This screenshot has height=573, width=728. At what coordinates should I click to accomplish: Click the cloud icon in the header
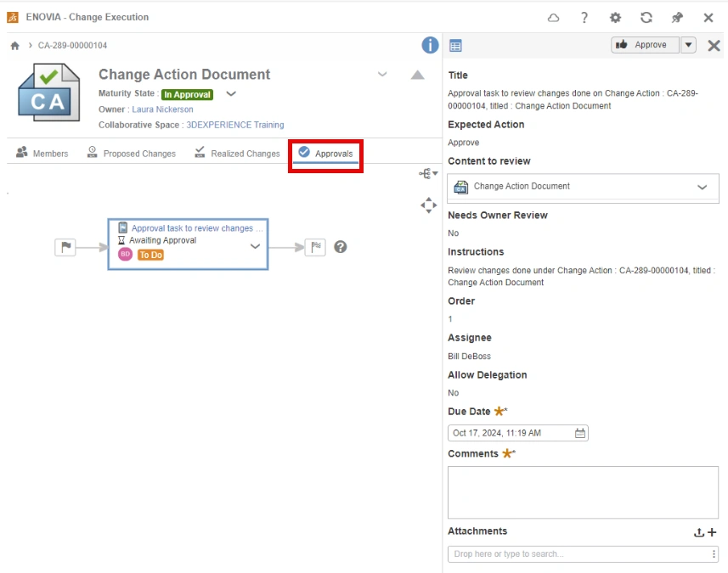(x=553, y=18)
